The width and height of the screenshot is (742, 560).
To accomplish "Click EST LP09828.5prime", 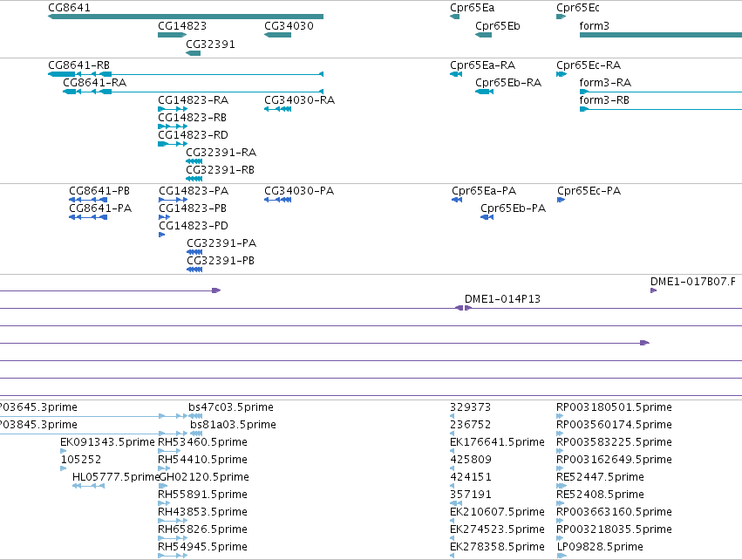I will (562, 556).
